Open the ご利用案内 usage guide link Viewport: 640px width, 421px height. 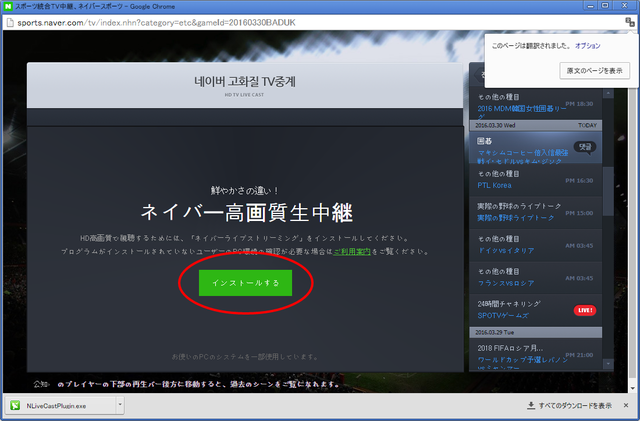click(x=352, y=252)
